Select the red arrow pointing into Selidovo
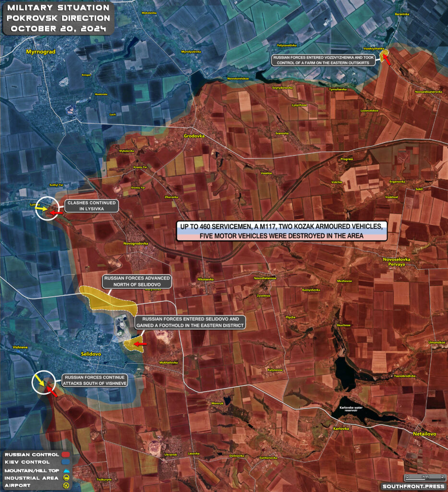Viewport: 448px width, 492px height. [x=139, y=344]
